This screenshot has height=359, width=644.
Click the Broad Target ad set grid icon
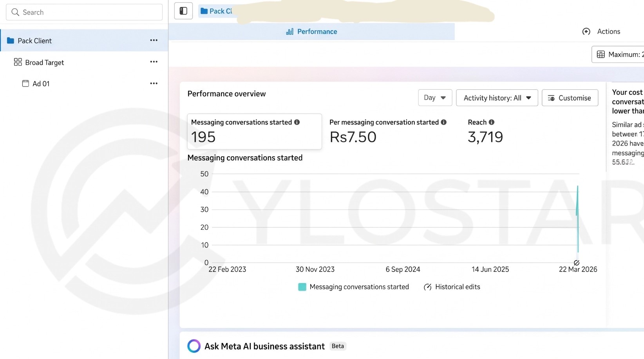coord(18,62)
